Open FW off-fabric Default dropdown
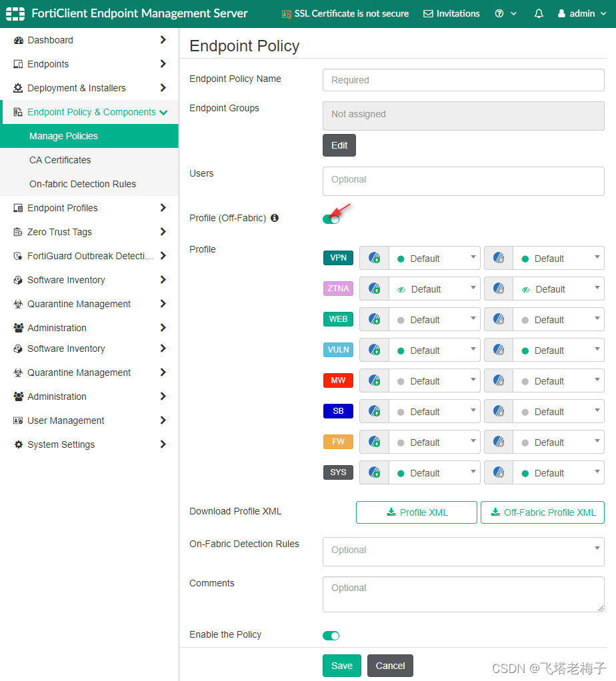Image resolution: width=616 pixels, height=681 pixels. pos(559,442)
